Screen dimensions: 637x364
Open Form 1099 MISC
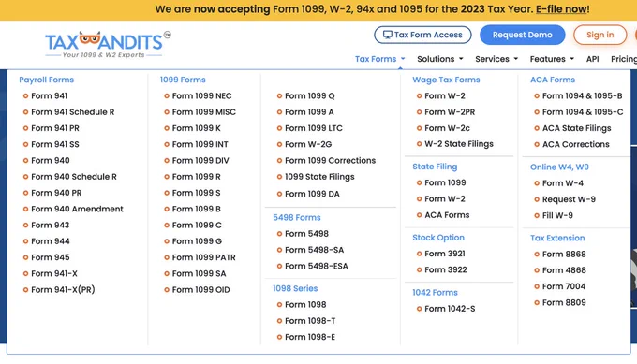(x=204, y=112)
